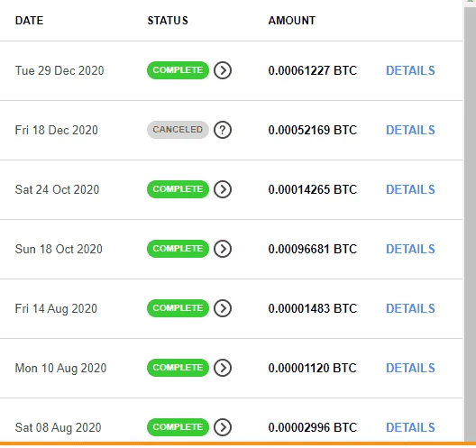This screenshot has width=476, height=448.
Task: Click arrow icon for 14 Aug 2020 payout
Action: click(223, 308)
